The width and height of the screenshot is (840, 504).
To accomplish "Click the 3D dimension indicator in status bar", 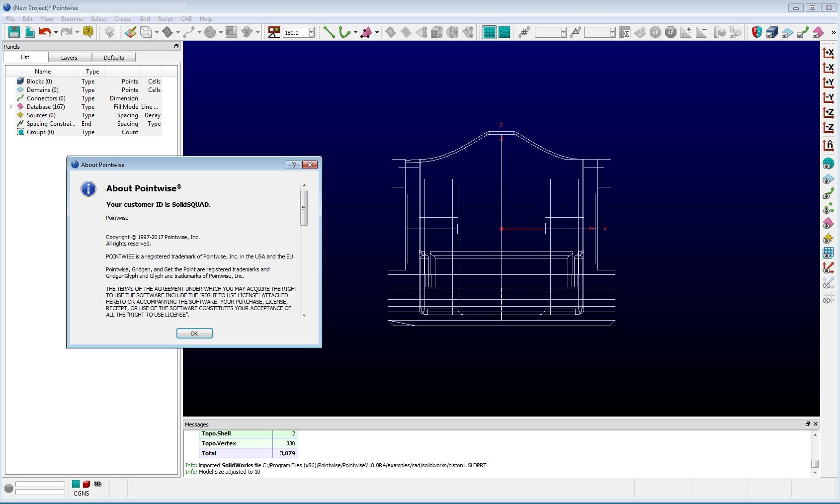I will pos(97,484).
